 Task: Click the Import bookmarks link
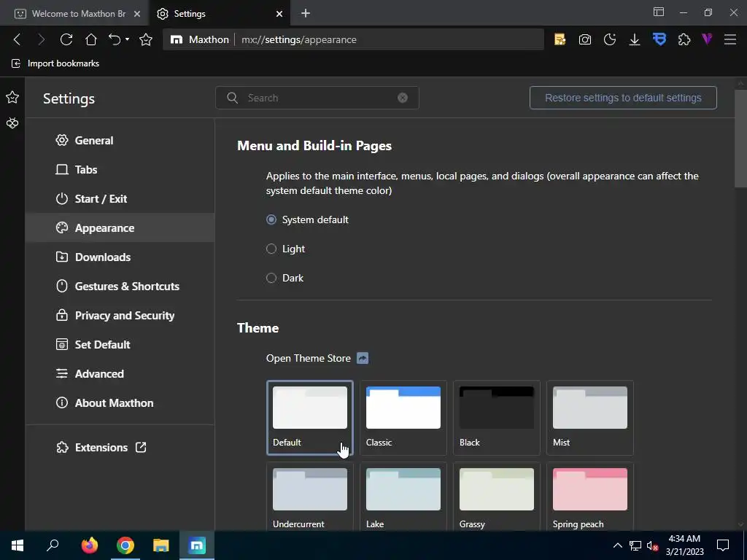55,63
